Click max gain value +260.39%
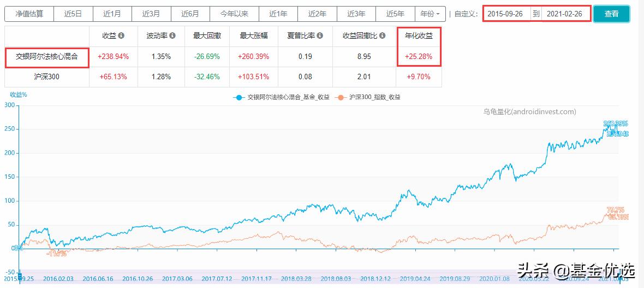644x288 pixels. click(x=253, y=57)
